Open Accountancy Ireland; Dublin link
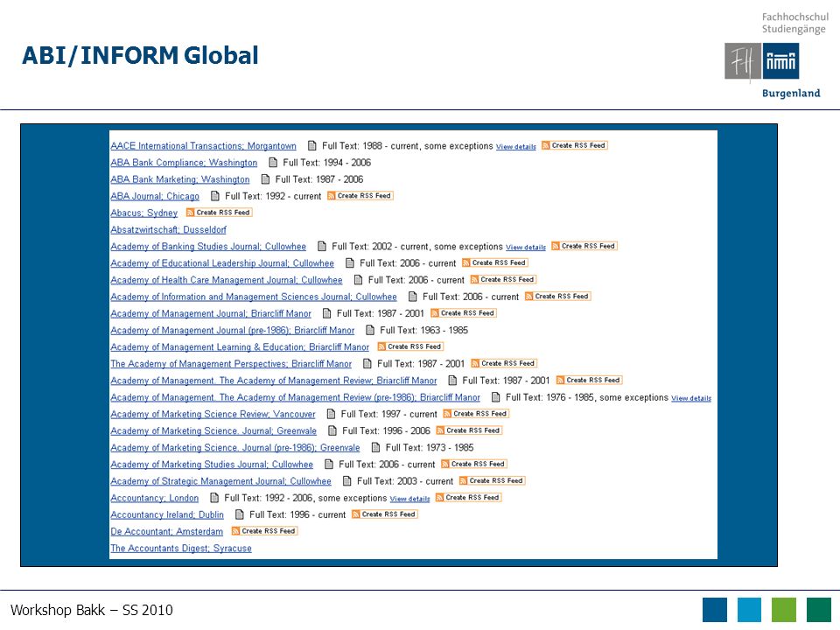Image resolution: width=840 pixels, height=630 pixels. (x=167, y=514)
